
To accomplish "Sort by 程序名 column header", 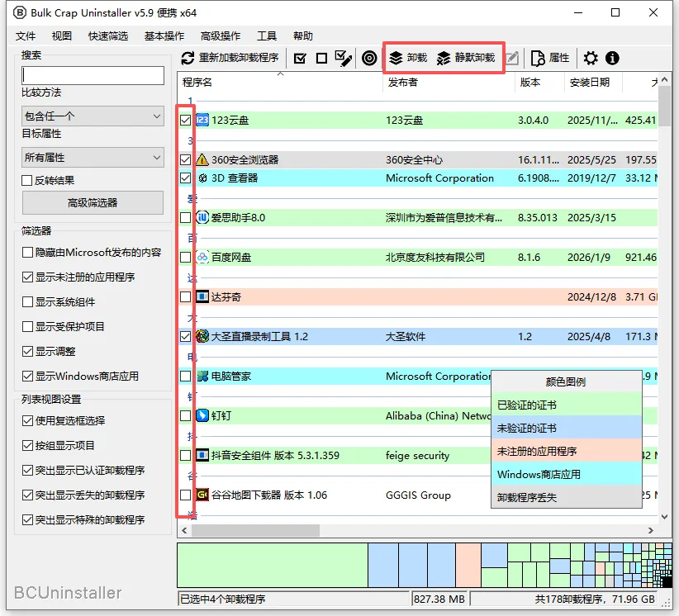I will point(280,83).
